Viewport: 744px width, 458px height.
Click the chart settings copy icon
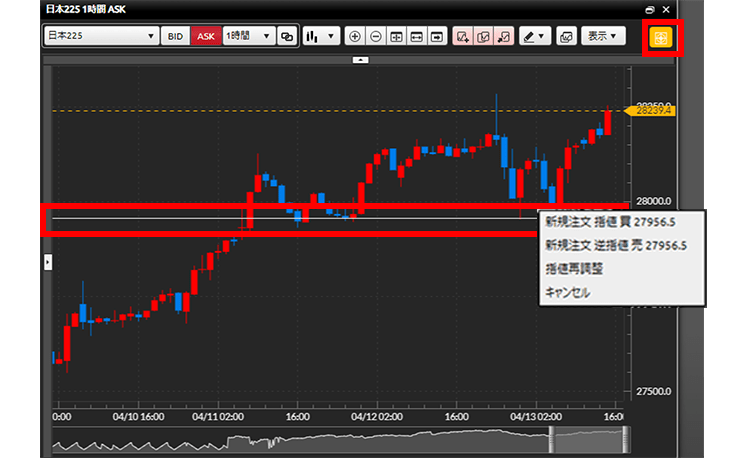(566, 36)
